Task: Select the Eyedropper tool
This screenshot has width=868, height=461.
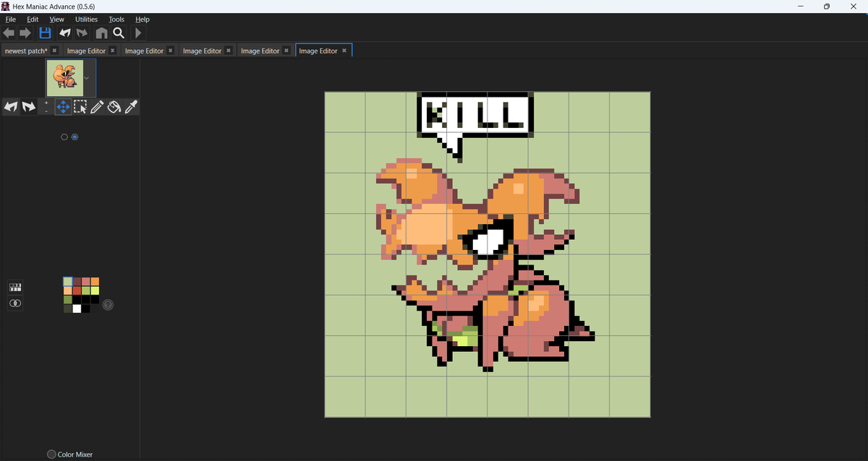Action: [x=131, y=107]
